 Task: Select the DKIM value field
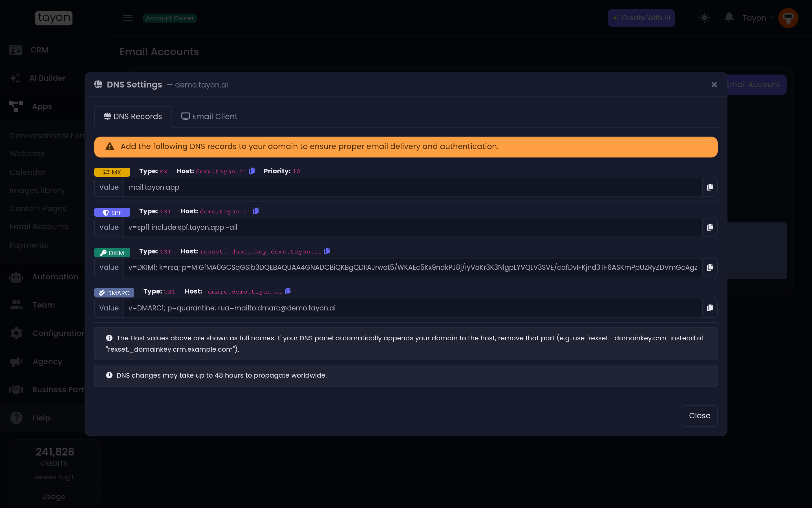pos(413,268)
